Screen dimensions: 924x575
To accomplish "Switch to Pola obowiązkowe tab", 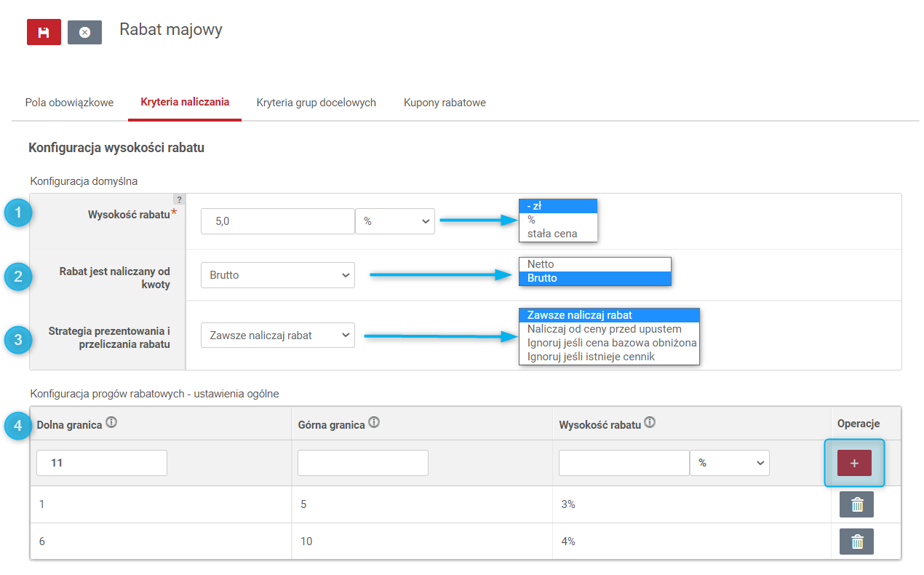I will [70, 103].
